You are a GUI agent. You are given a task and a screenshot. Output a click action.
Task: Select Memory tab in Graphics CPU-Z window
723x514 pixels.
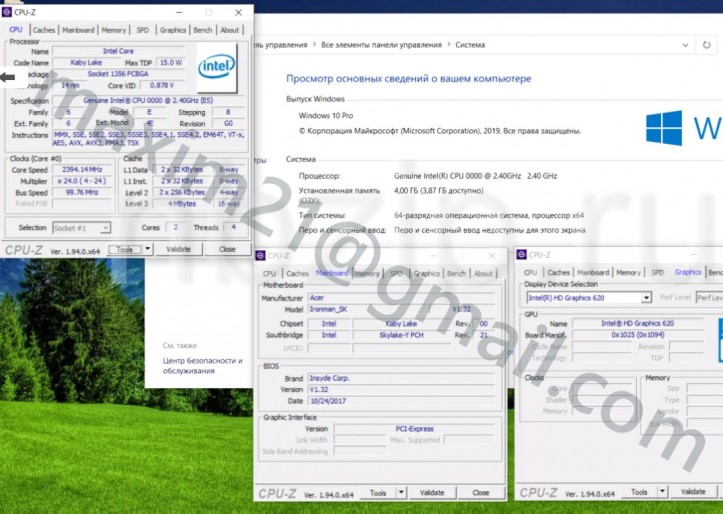tap(628, 272)
